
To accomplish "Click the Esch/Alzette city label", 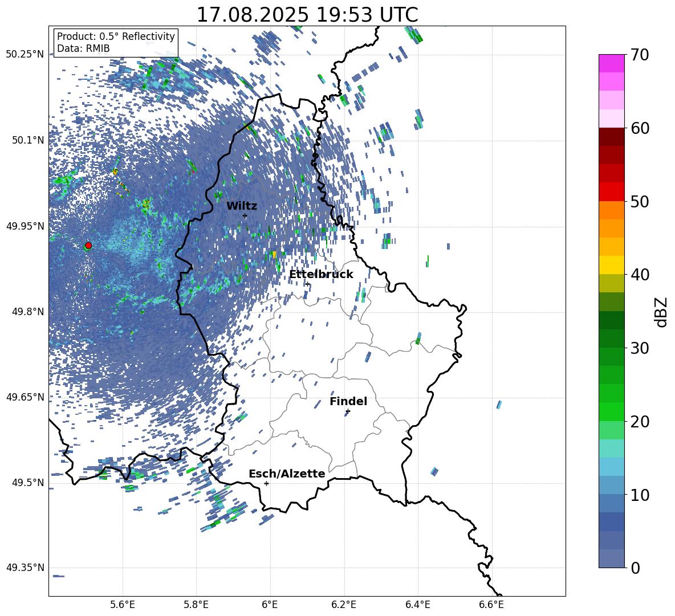I will click(x=287, y=474).
